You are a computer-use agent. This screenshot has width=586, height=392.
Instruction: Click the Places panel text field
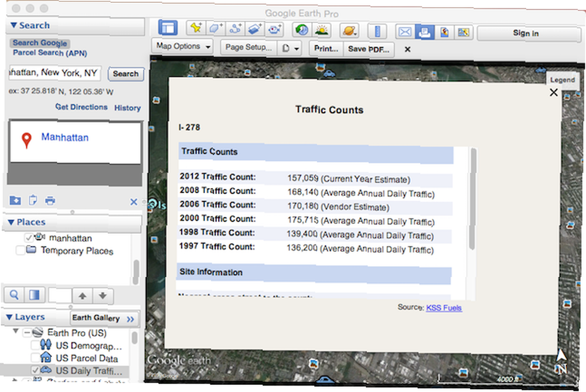[x=60, y=295]
